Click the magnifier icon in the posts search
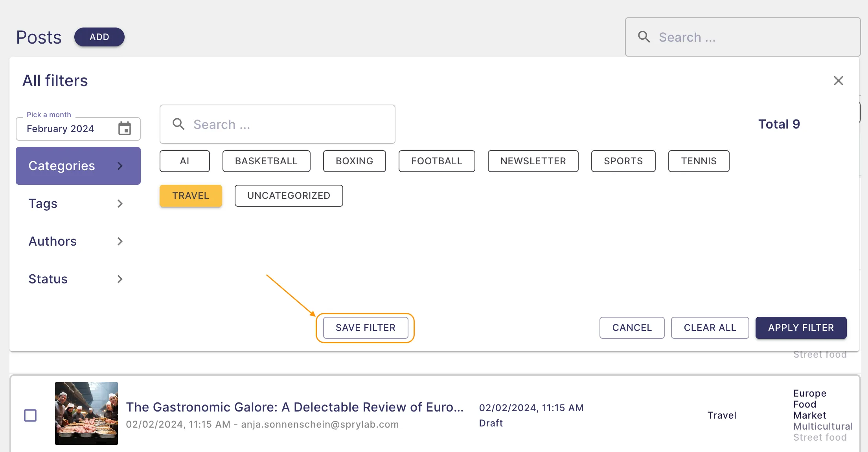Viewport: 868px width, 452px height. point(644,37)
